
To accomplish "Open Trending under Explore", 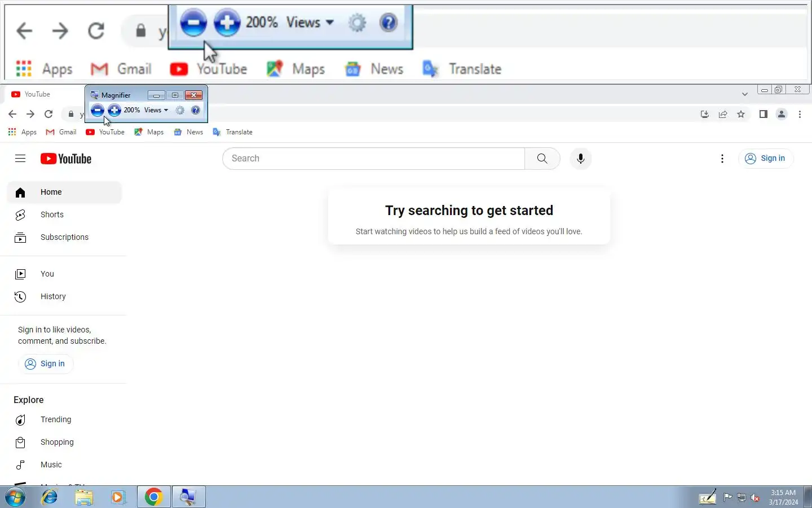I will (x=64, y=419).
